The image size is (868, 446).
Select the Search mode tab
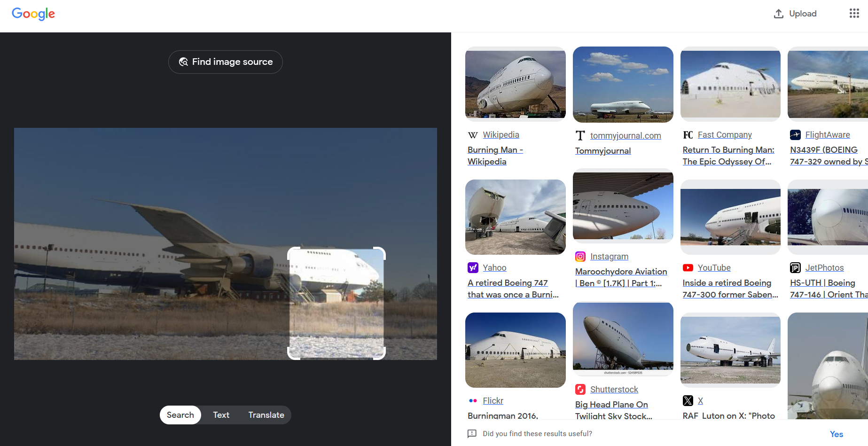(180, 415)
